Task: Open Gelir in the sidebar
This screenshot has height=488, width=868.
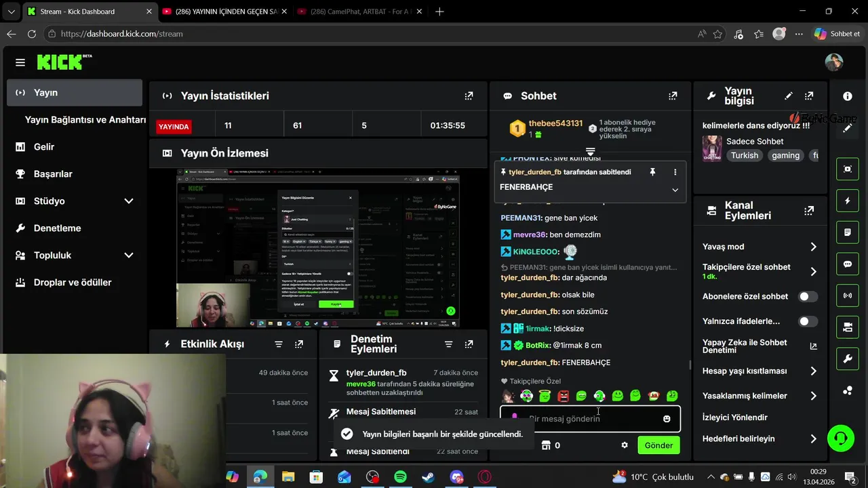Action: point(75,147)
